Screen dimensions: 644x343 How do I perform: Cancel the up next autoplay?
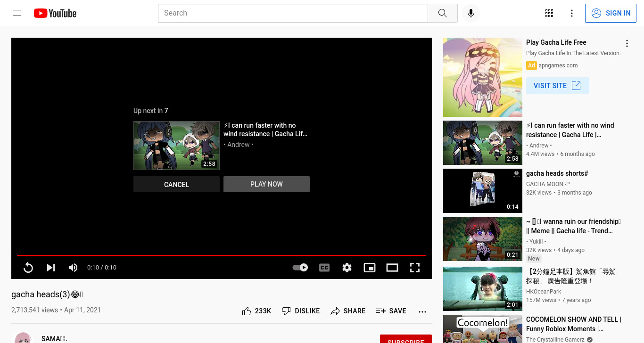pos(176,184)
